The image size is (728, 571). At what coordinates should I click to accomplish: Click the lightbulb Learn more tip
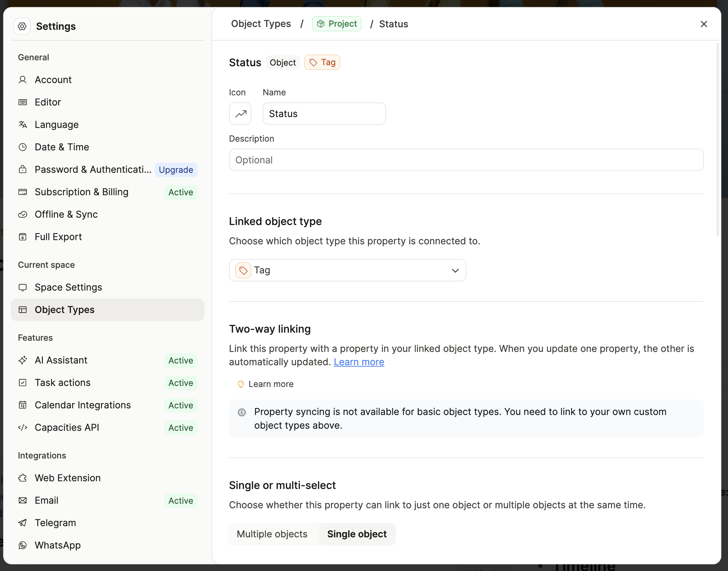pos(266,384)
